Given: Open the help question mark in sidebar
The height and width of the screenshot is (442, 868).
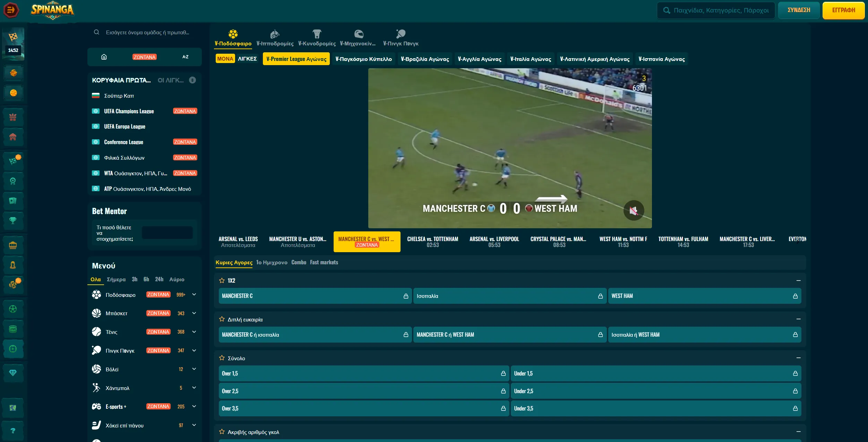Looking at the screenshot, I should pyautogui.click(x=13, y=431).
